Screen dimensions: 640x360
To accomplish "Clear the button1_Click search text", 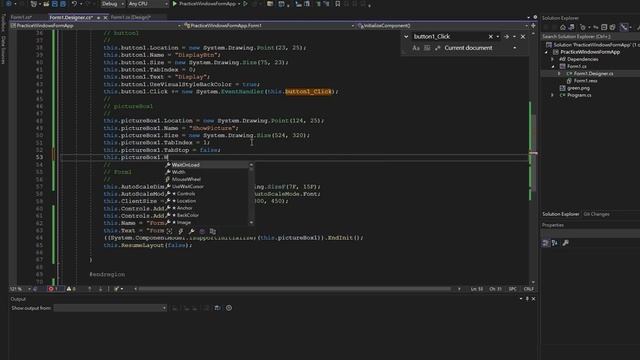I will pyautogui.click(x=491, y=37).
